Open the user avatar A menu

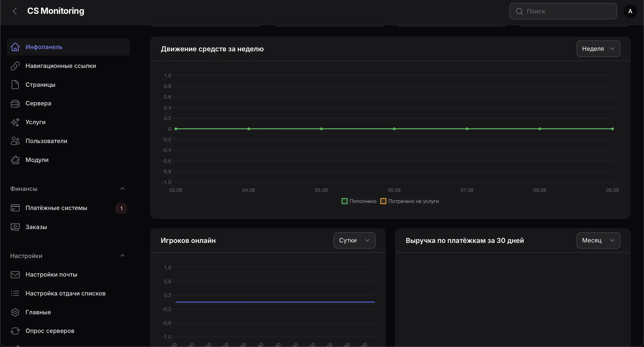point(630,11)
